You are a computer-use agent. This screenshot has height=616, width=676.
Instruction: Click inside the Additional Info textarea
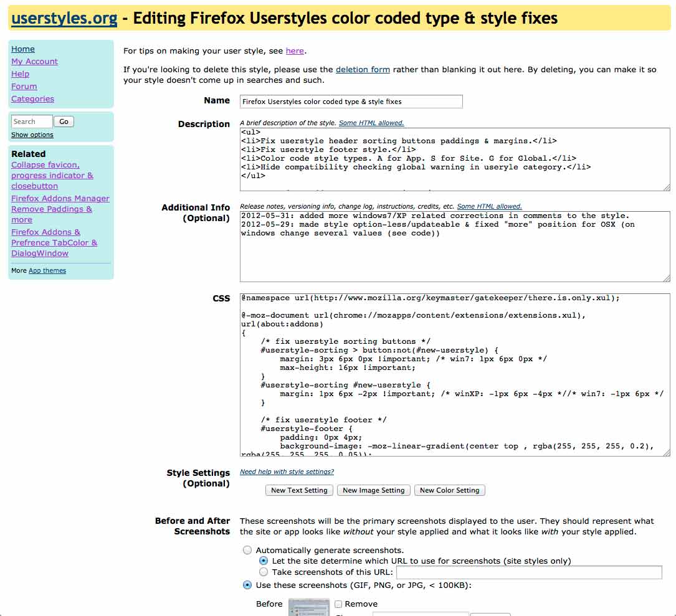[x=455, y=247]
